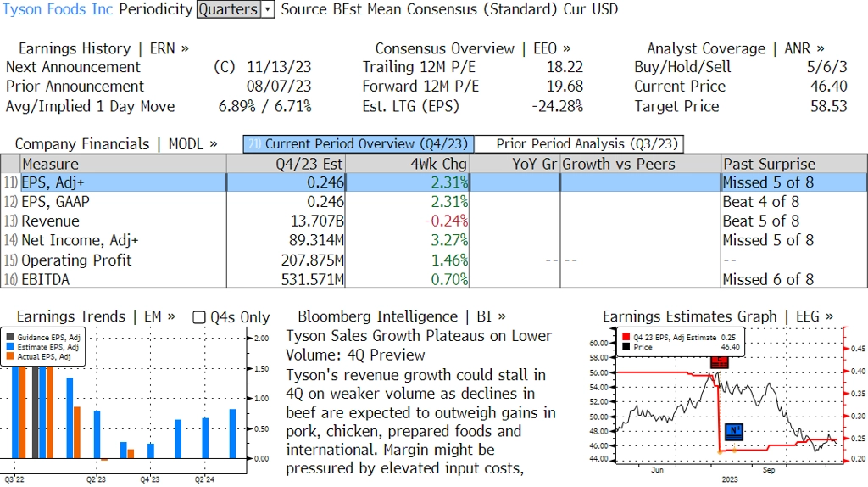This screenshot has width=868, height=487.
Task: Open Bloomberg Intelligence BI link
Action: coord(401,317)
